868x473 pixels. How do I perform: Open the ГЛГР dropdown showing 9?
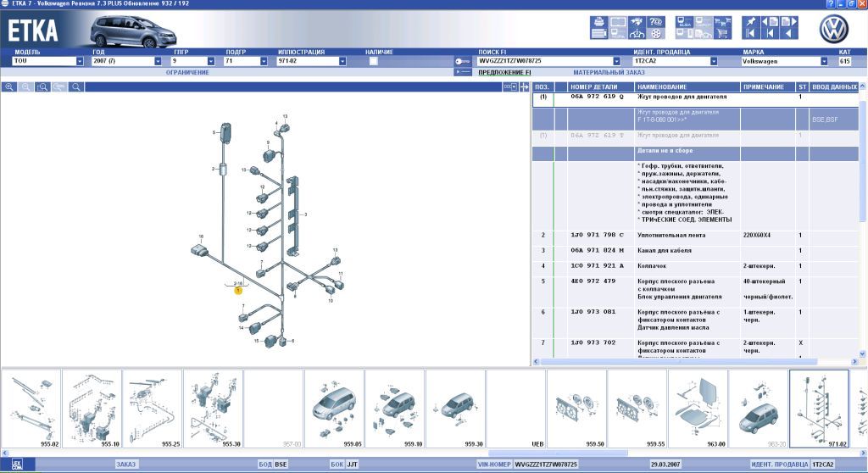click(x=211, y=62)
